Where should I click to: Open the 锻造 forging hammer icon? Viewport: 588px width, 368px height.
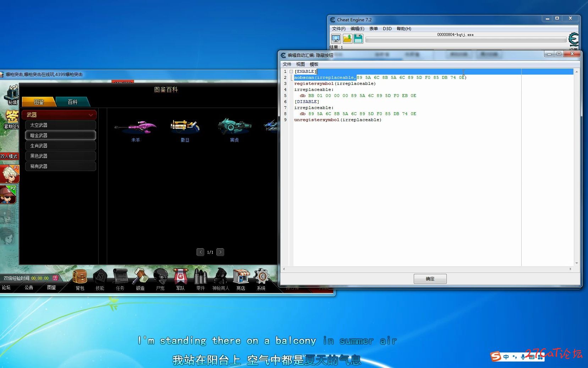(x=141, y=277)
